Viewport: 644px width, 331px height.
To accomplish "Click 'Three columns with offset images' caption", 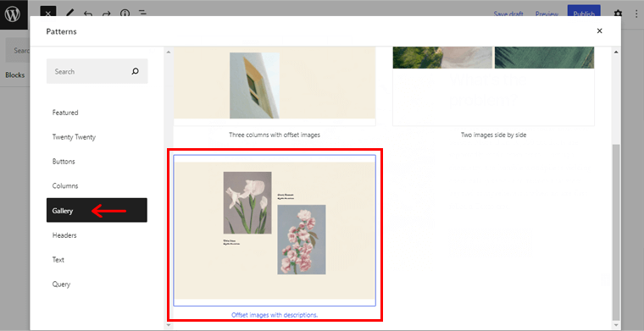I will coord(275,135).
